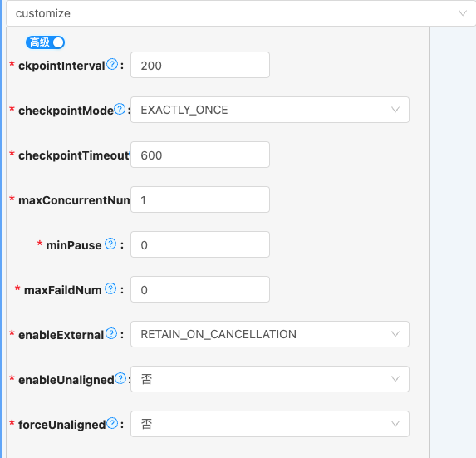Open the customize dropdown at top

[x=241, y=13]
